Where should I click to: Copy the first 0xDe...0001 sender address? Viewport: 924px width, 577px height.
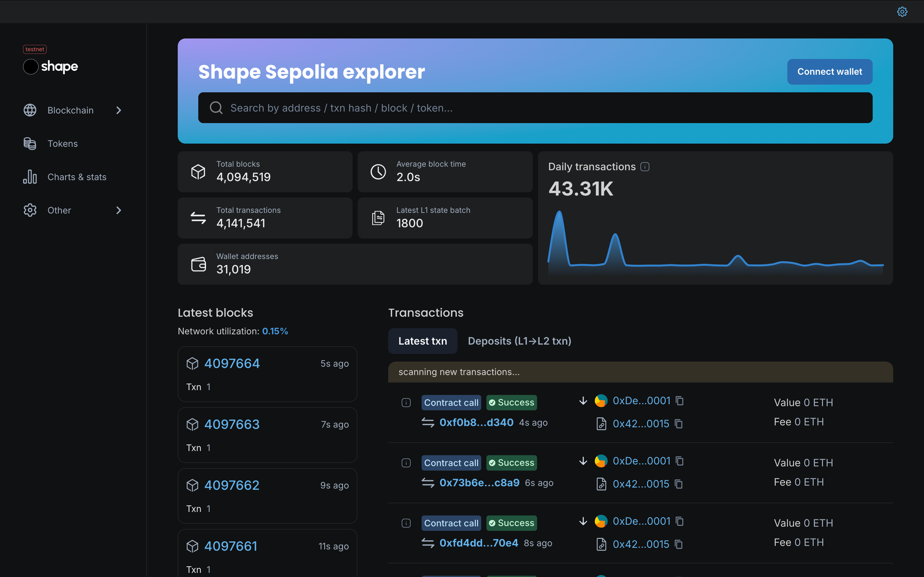680,401
